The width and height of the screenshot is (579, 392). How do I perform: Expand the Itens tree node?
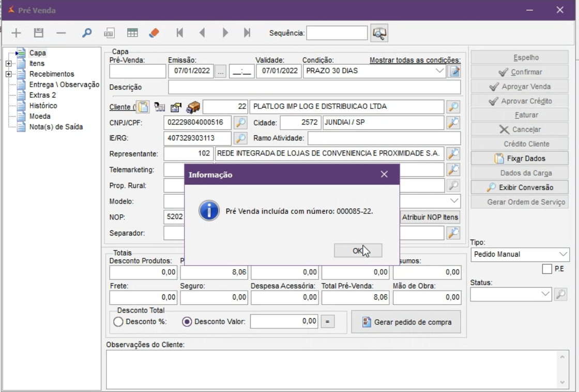click(x=8, y=64)
